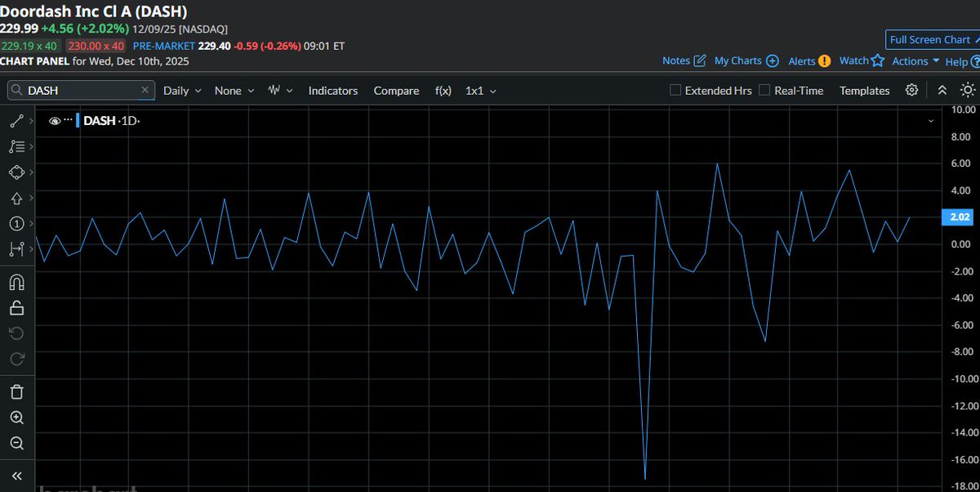Click the Watch star icon
980x492 pixels.
878,60
